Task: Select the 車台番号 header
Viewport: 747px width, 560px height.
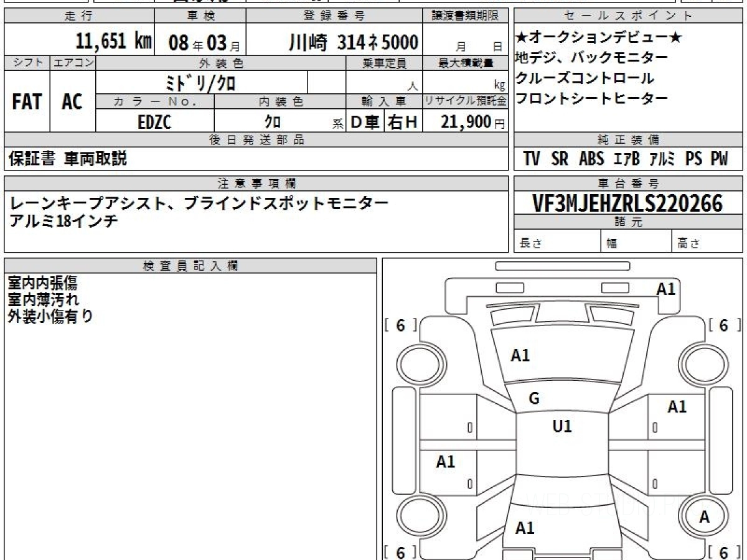Action: tap(628, 184)
